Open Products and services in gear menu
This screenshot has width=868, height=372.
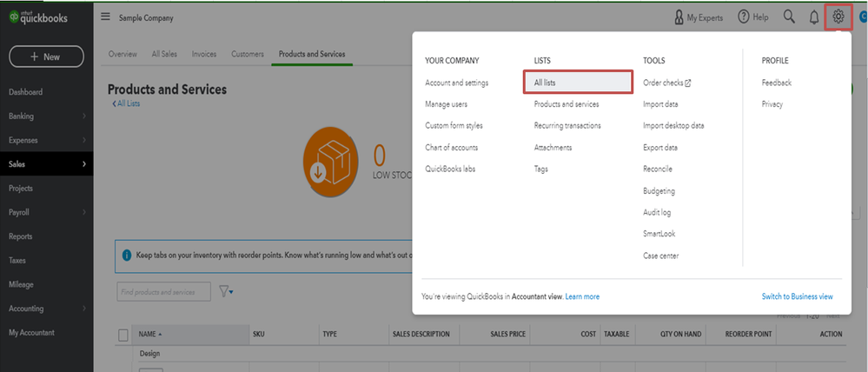(567, 104)
